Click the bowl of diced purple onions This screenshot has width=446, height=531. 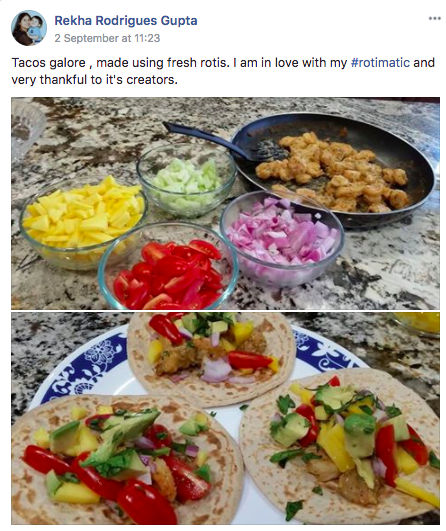click(x=282, y=238)
